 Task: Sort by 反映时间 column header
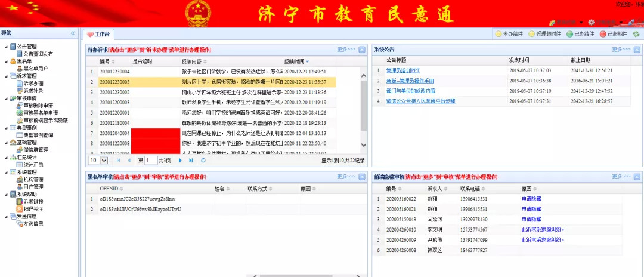tap(296, 61)
